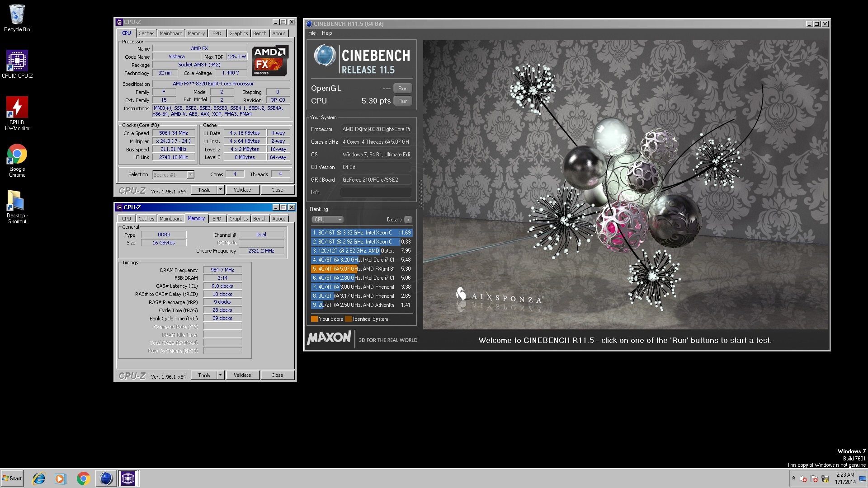Image resolution: width=868 pixels, height=488 pixels.
Task: Select the ranking row 3. 12C/12T @ 2.62 GHz Opteron
Action: 362,251
